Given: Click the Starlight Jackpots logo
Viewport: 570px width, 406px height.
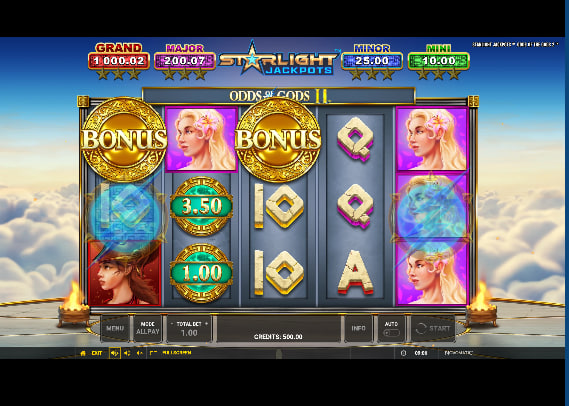Looking at the screenshot, I should pyautogui.click(x=278, y=60).
